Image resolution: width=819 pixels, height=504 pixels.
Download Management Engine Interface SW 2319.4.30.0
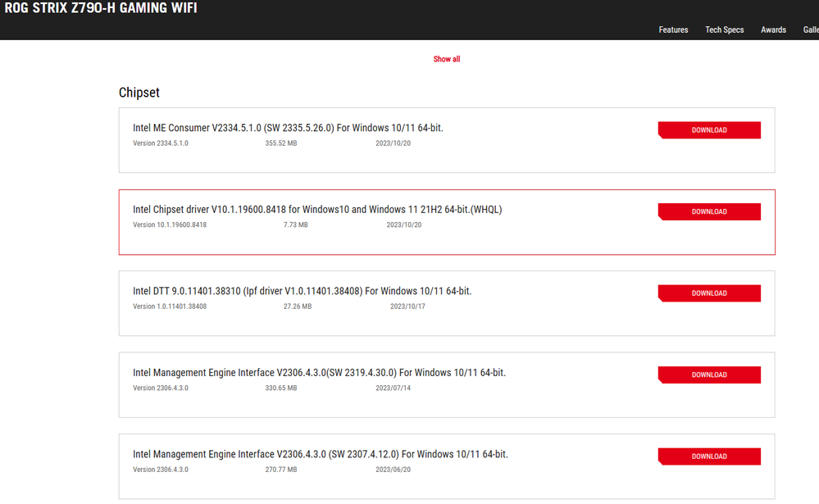tap(709, 375)
